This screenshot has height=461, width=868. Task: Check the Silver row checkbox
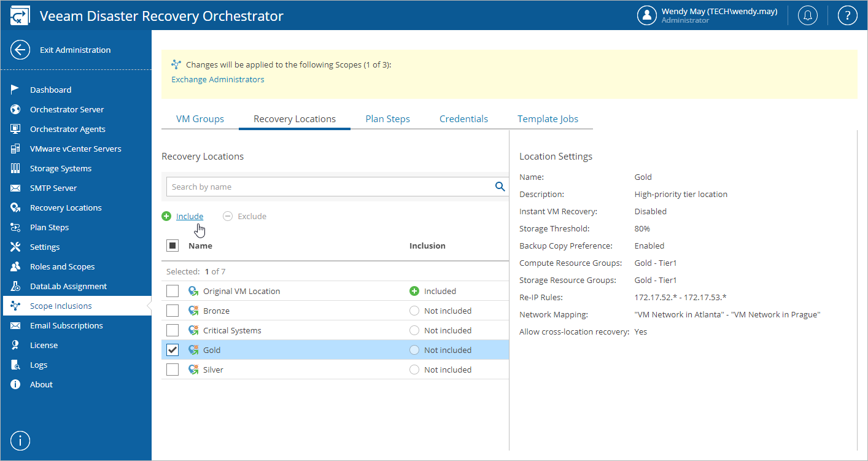coord(172,370)
